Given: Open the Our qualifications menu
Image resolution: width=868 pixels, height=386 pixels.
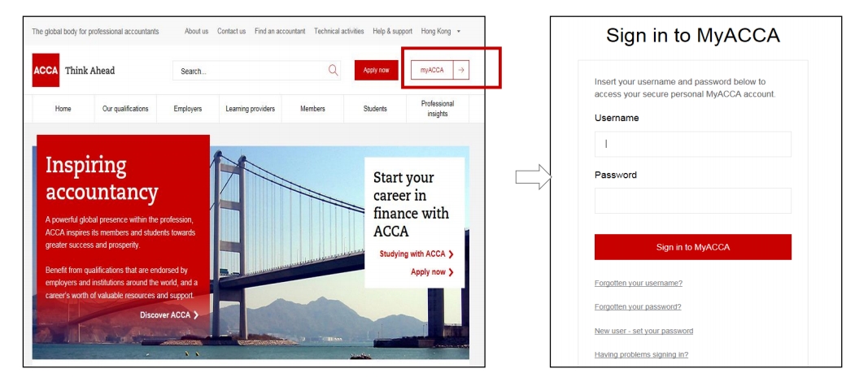Looking at the screenshot, I should click(125, 109).
